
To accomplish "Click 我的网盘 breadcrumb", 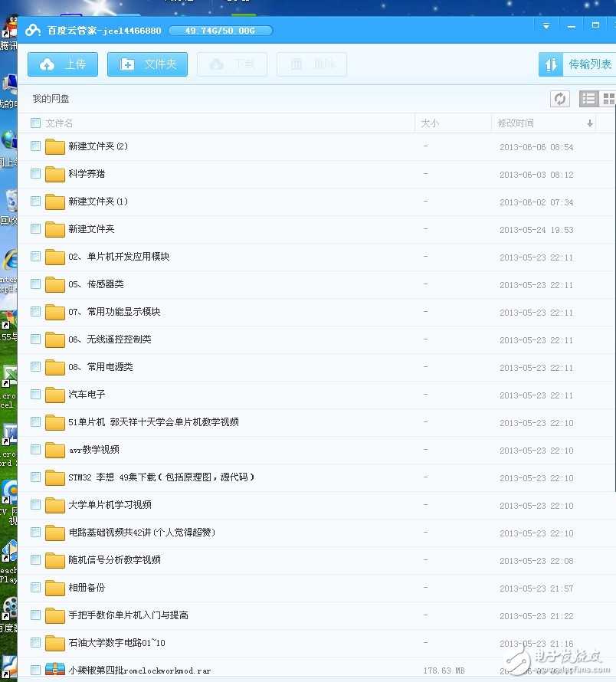I will click(51, 99).
